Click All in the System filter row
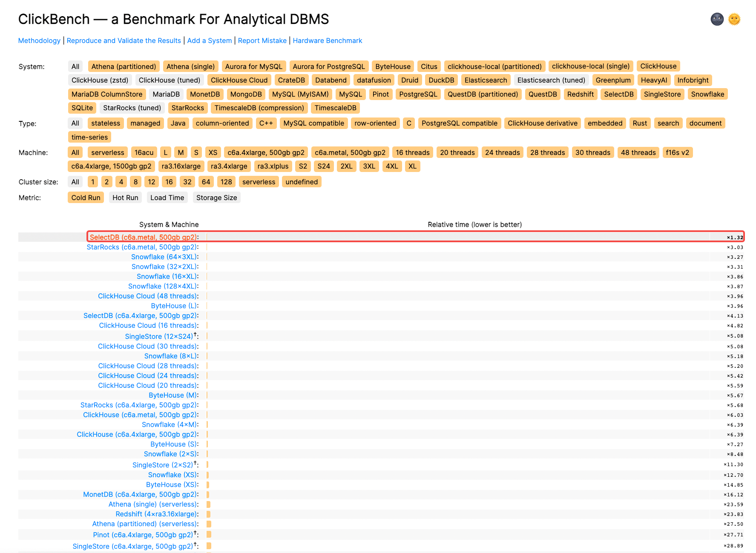756x553 pixels. [75, 66]
